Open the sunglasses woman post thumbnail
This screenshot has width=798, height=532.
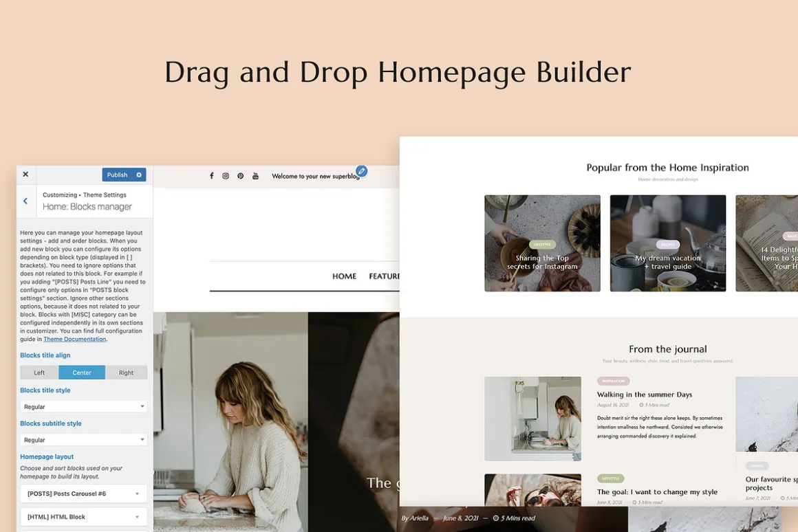pyautogui.click(x=533, y=490)
